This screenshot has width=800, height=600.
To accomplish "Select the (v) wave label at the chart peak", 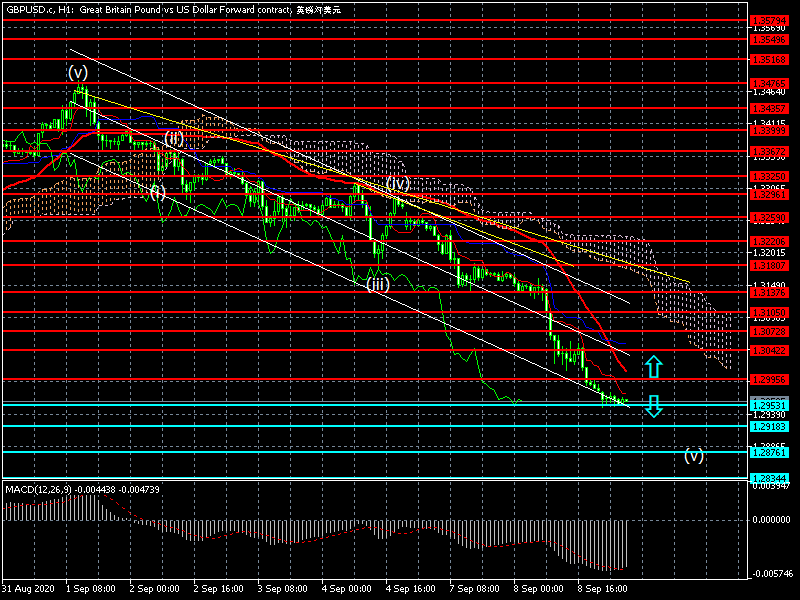I will point(78,72).
